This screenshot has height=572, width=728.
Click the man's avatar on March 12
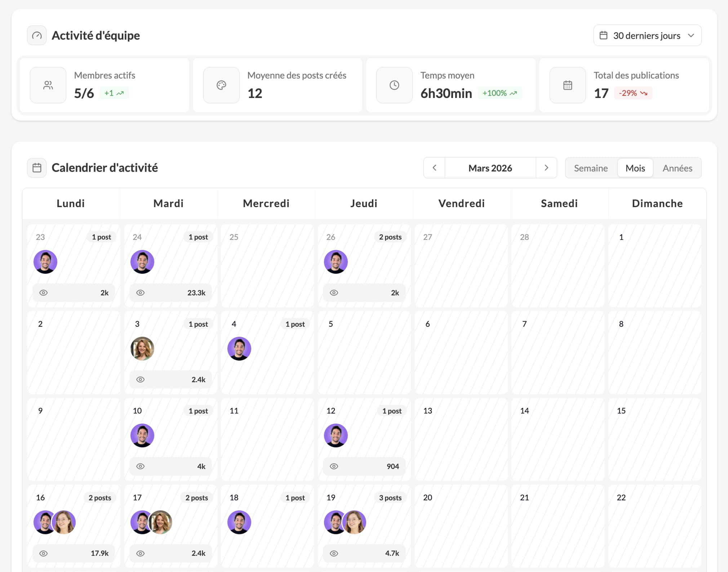pos(336,435)
